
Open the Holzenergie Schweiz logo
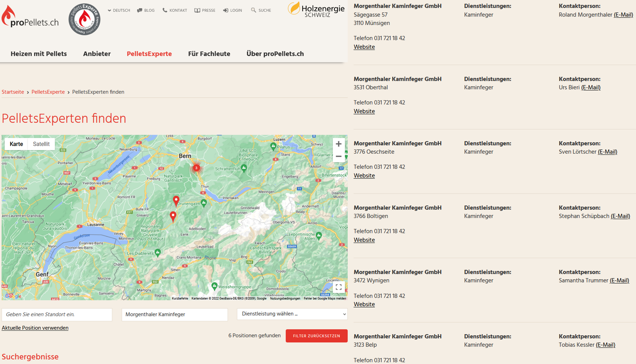tap(316, 10)
